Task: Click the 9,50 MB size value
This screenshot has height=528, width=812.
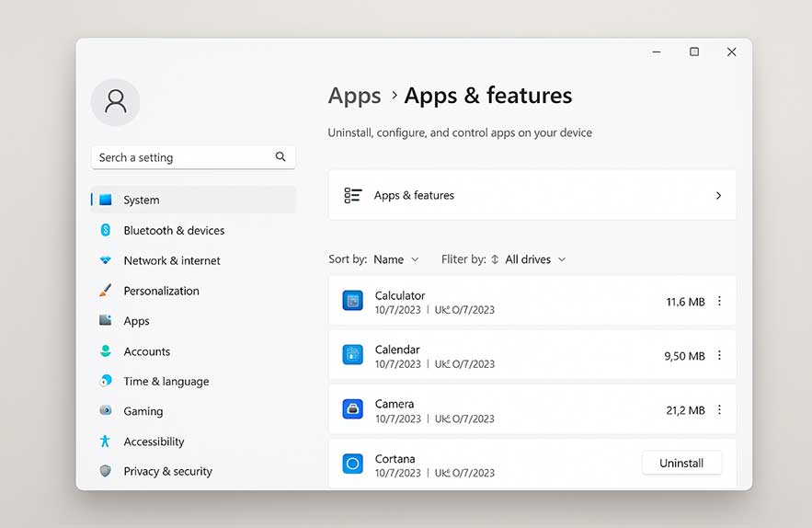Action: [684, 356]
